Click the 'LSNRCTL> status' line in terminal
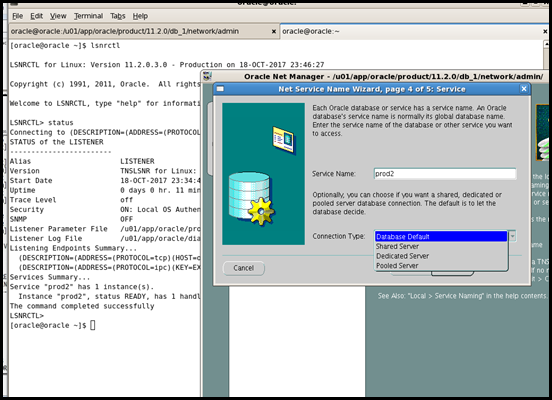Screen dimensions: 552x400 (x=42, y=123)
